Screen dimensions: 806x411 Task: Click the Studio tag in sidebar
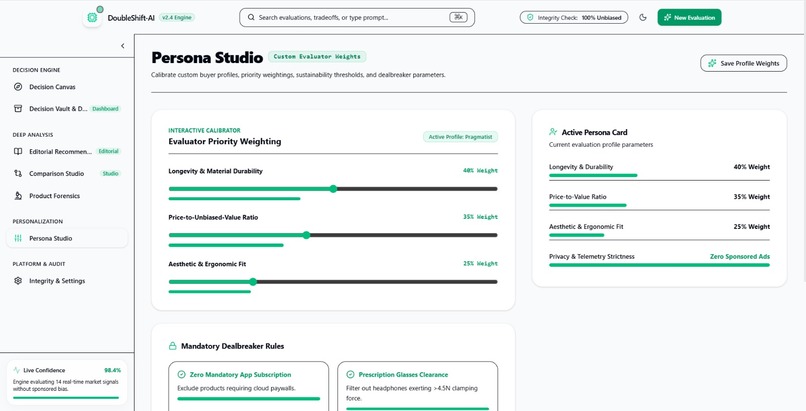point(111,174)
